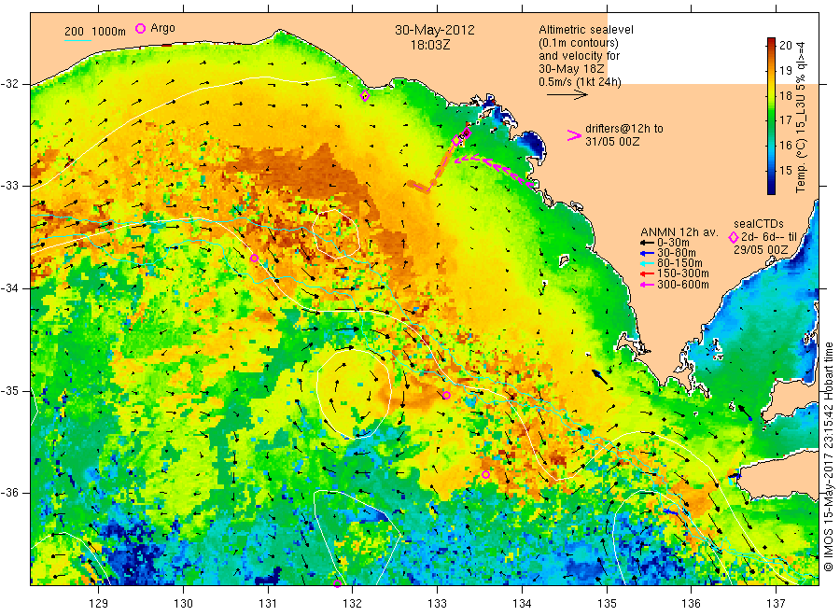Click the bold ANMN current arrow near 135°E 34.9°S
This screenshot has width=840, height=616.
(x=600, y=376)
